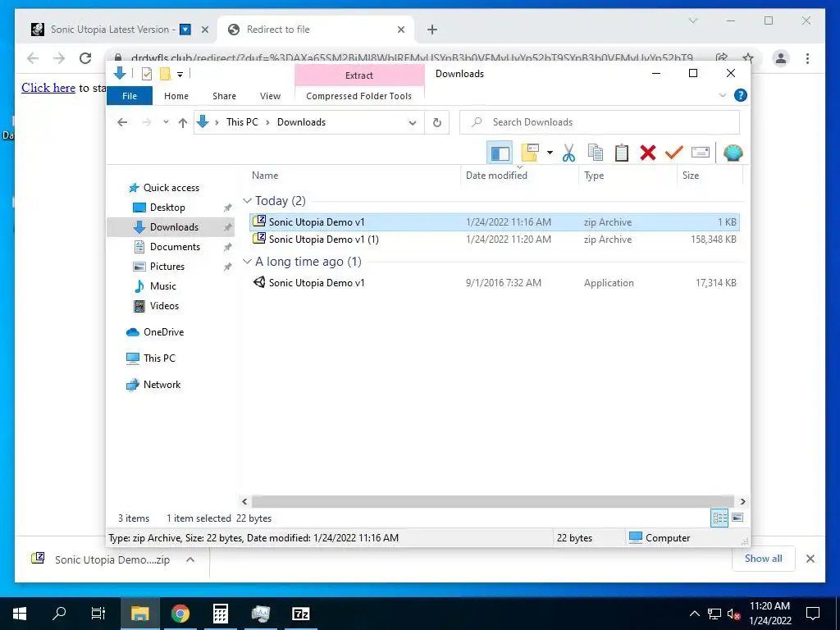The image size is (840, 630).
Task: Click Show all downloads in Chrome
Action: [x=764, y=559]
